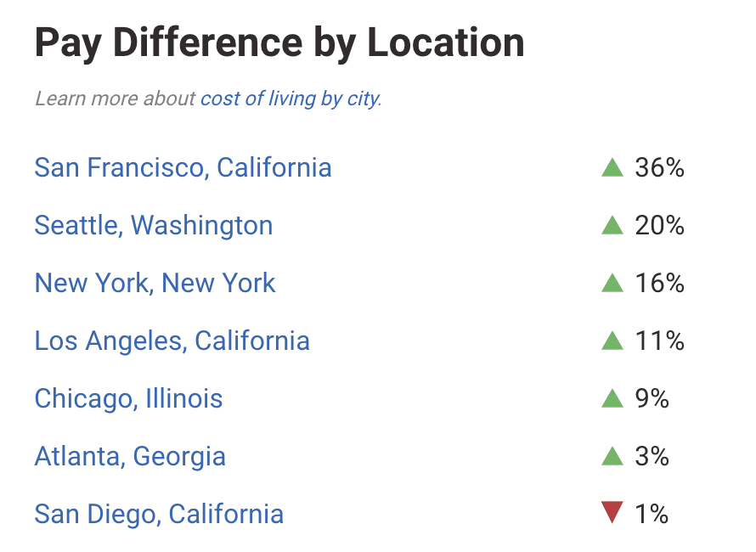Open Los Angeles, California pay page
This screenshot has height=552, width=756.
click(x=172, y=341)
